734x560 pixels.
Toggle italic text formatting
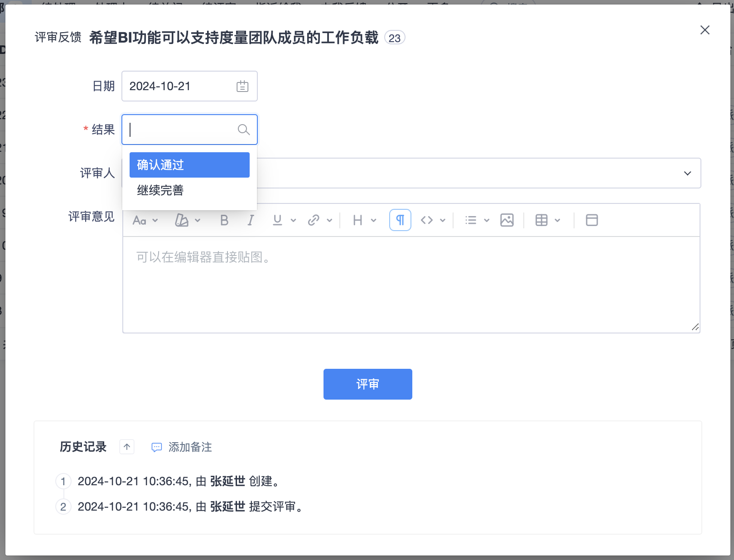(x=251, y=220)
